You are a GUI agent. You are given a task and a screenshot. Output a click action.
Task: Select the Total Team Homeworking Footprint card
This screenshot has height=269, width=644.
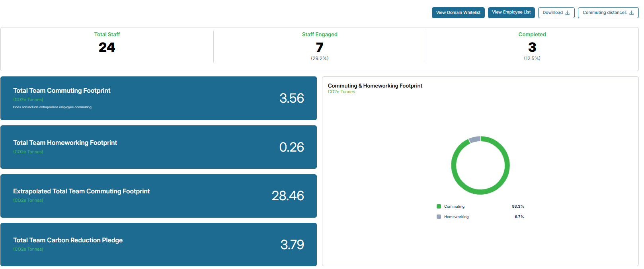pos(158,147)
